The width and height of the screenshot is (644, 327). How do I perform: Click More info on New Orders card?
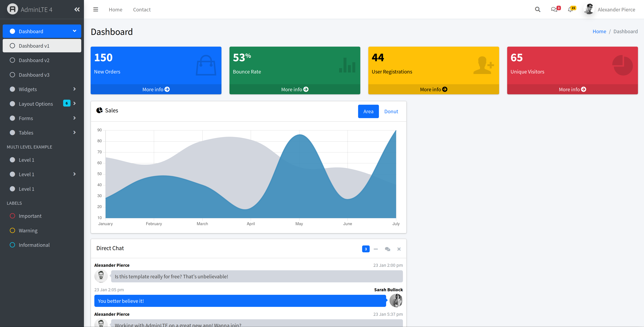(x=156, y=89)
